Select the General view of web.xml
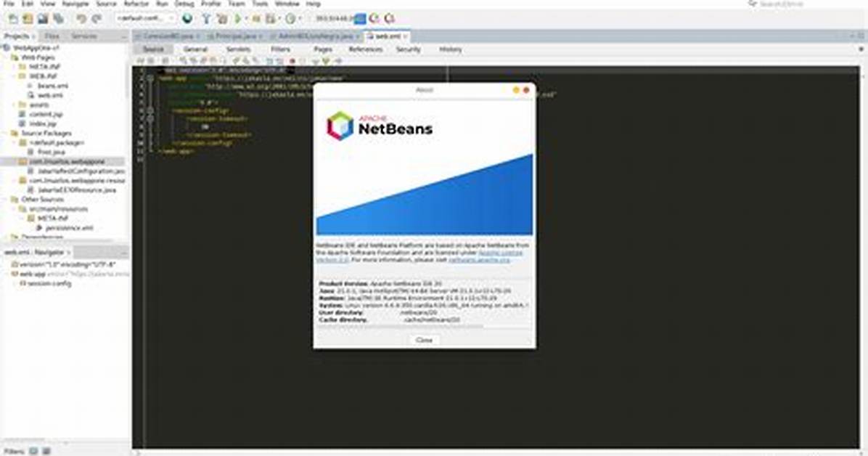 195,49
